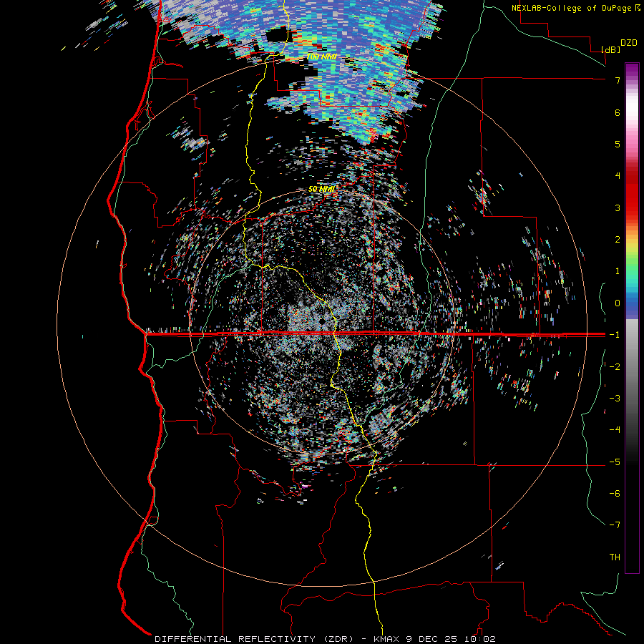This screenshot has height=644, width=644.
Task: Click the DZD product label
Action: pyautogui.click(x=629, y=43)
